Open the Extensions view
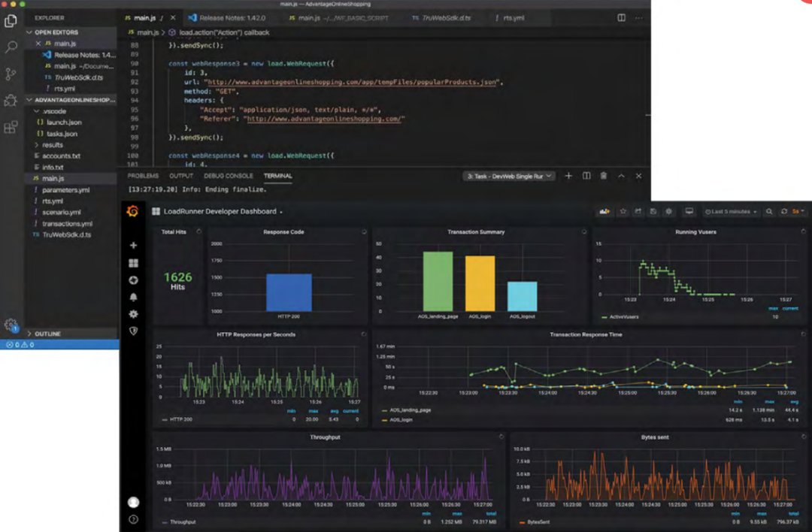 [11, 127]
